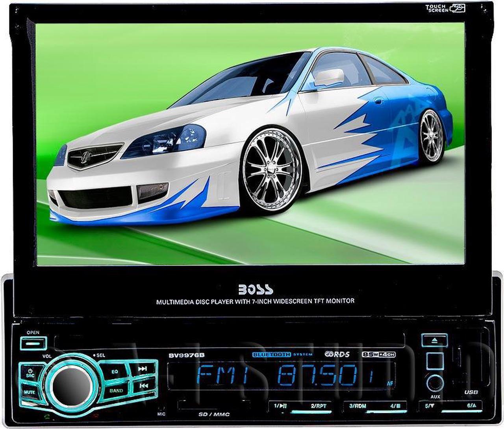Toggle repeat with 2/RPT button
The image size is (504, 429).
coord(319,406)
